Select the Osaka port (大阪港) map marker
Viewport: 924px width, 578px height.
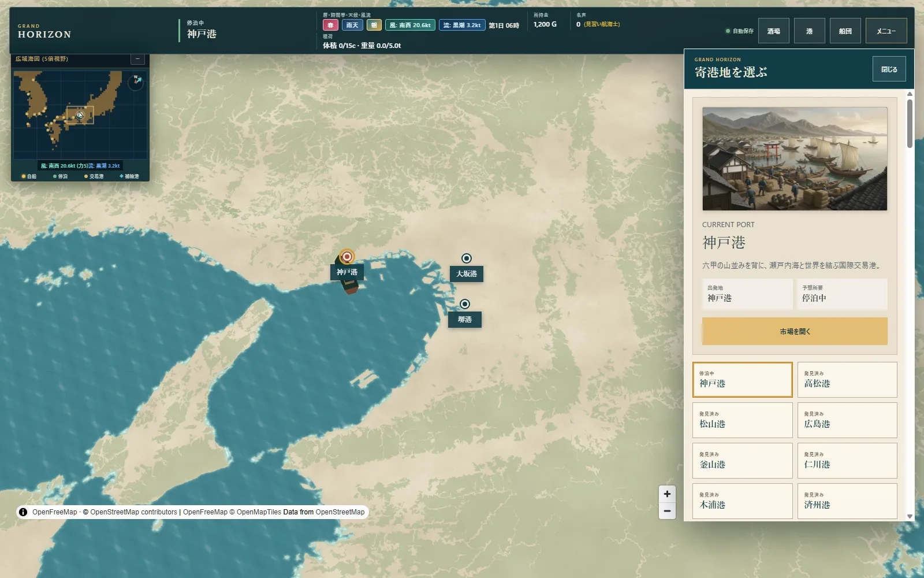click(467, 258)
